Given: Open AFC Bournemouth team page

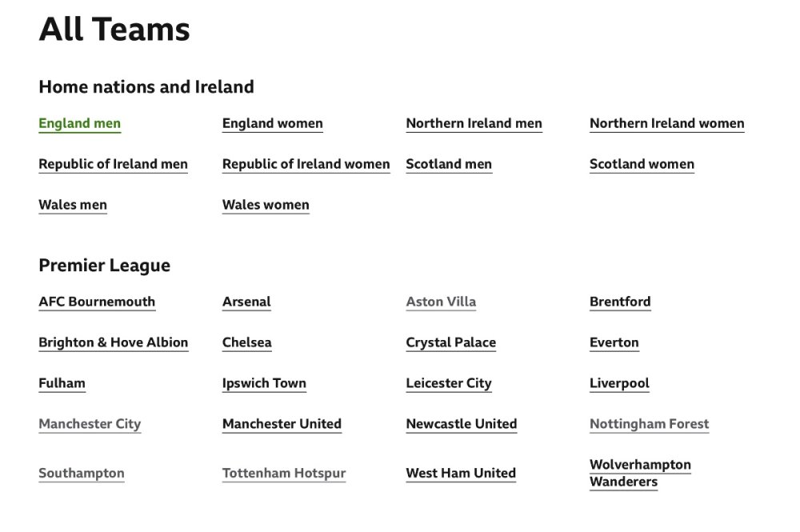Looking at the screenshot, I should pos(97,302).
